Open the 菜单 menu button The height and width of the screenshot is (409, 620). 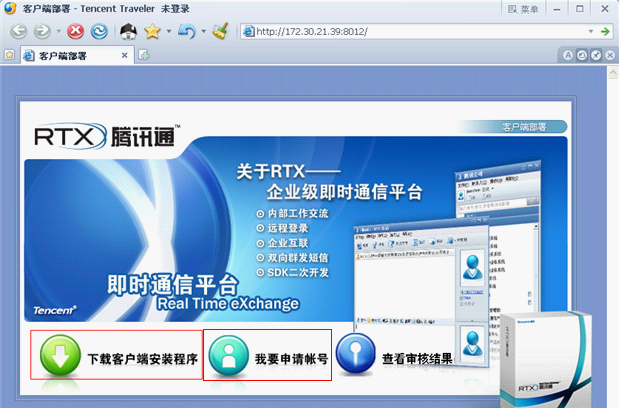click(x=523, y=9)
